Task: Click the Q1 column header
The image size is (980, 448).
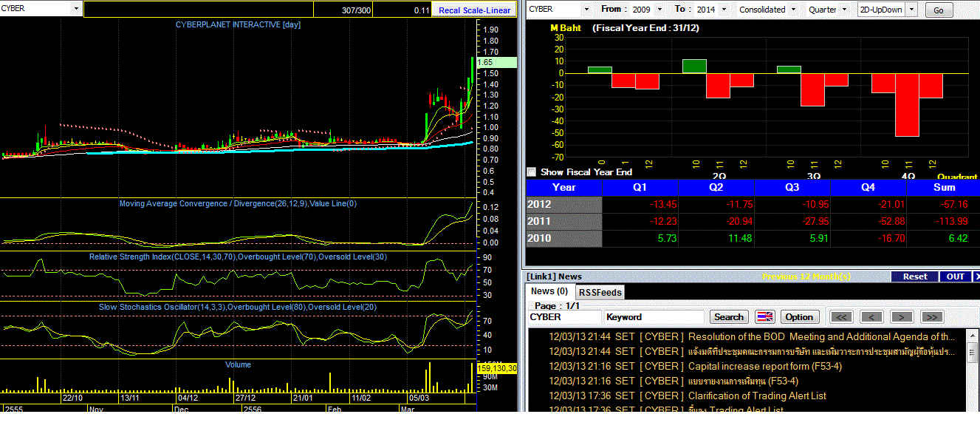Action: click(x=640, y=187)
